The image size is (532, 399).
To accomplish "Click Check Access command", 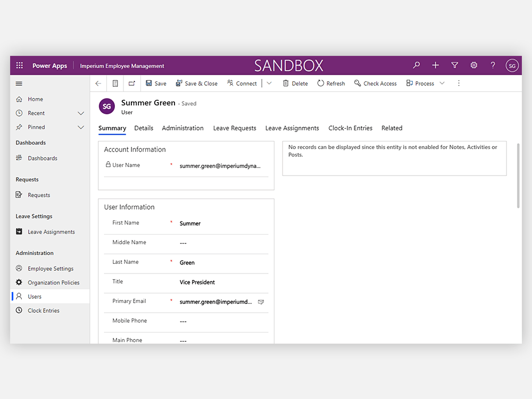I will tap(375, 84).
